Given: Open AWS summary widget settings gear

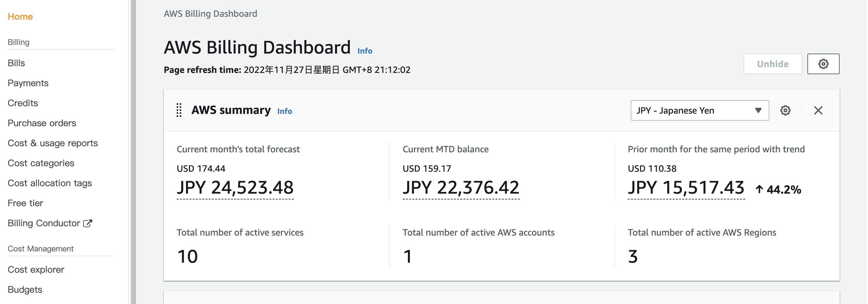Looking at the screenshot, I should point(785,110).
